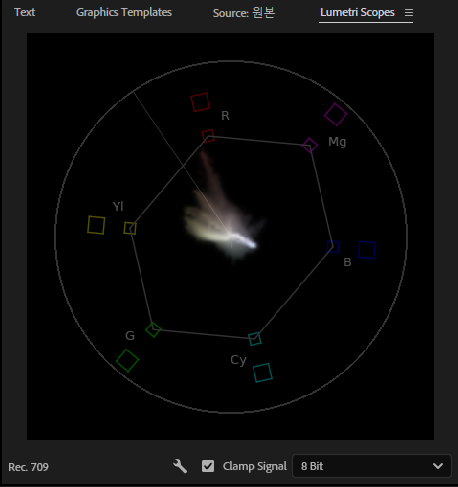458x487 pixels.
Task: Click the outer cyan target box
Action: (263, 373)
